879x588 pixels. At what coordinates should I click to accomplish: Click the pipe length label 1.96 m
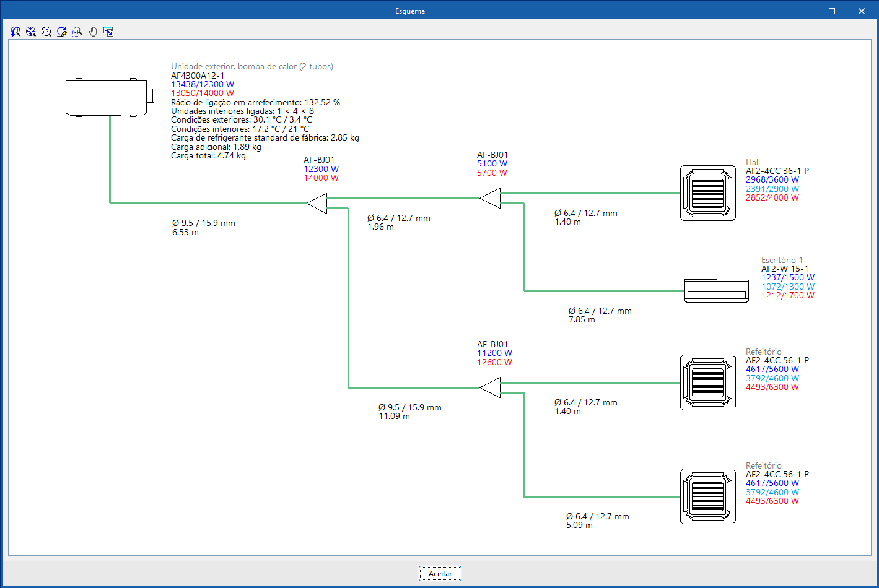point(380,227)
